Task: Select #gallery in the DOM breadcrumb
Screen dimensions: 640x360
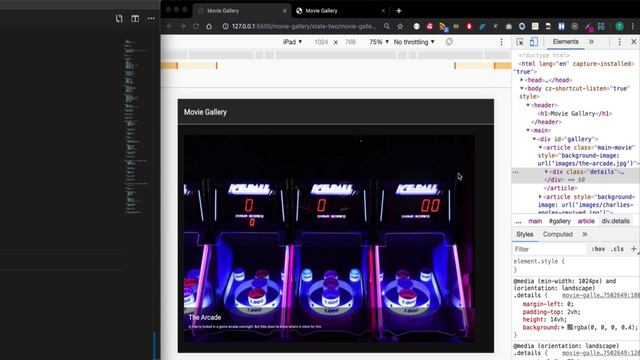Action: pyautogui.click(x=560, y=221)
